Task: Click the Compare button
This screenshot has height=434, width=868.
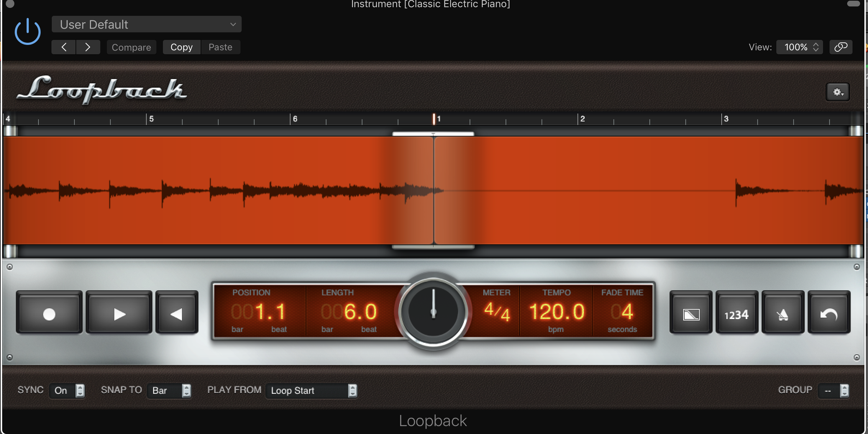Action: [x=131, y=47]
